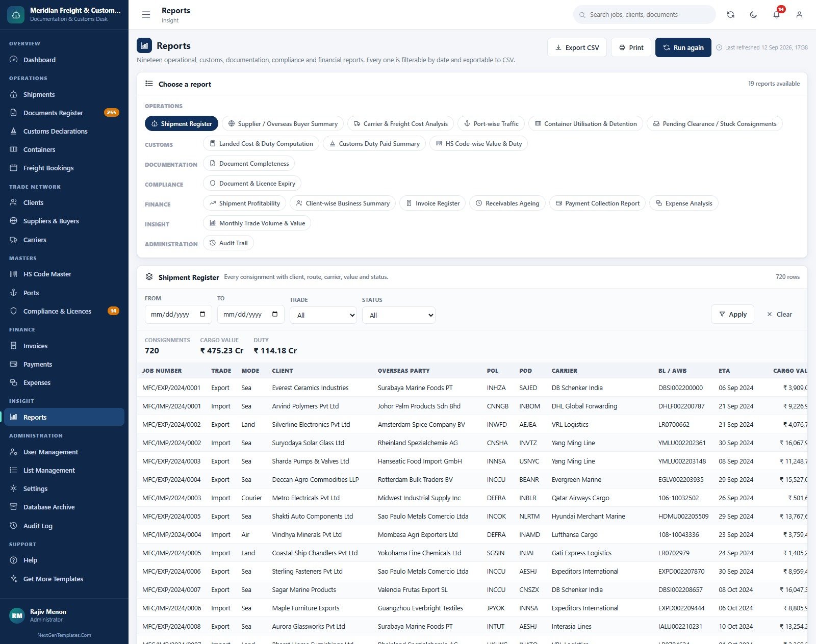
Task: Open notifications bell icon
Action: click(776, 15)
